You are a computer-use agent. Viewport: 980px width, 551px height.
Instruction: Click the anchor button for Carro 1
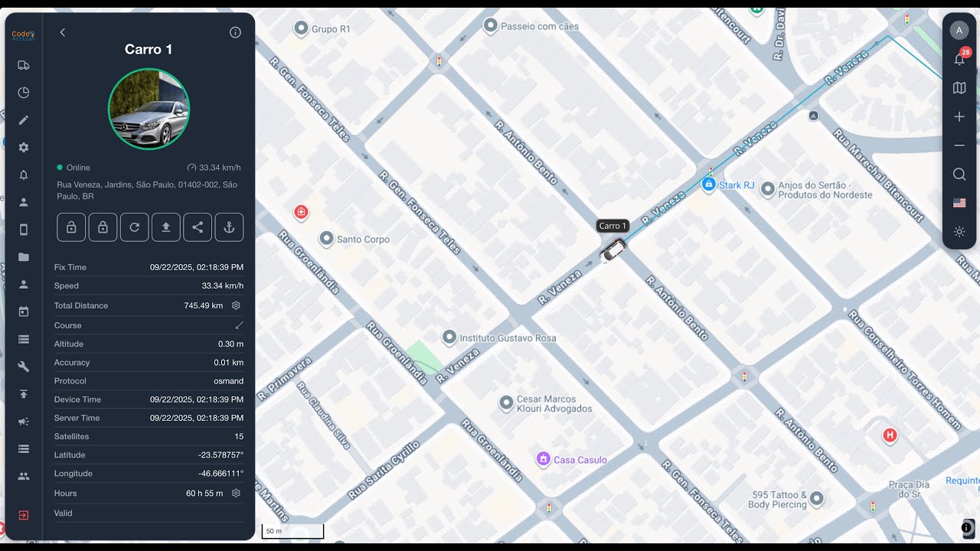pos(229,227)
